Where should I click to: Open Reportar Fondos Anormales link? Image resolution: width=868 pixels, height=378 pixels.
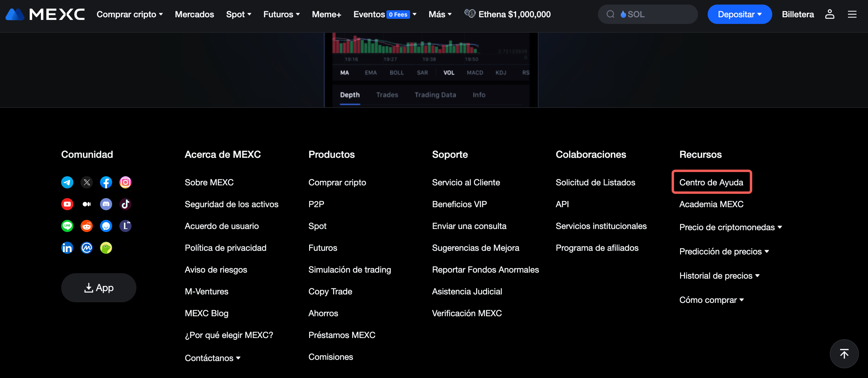coord(485,270)
